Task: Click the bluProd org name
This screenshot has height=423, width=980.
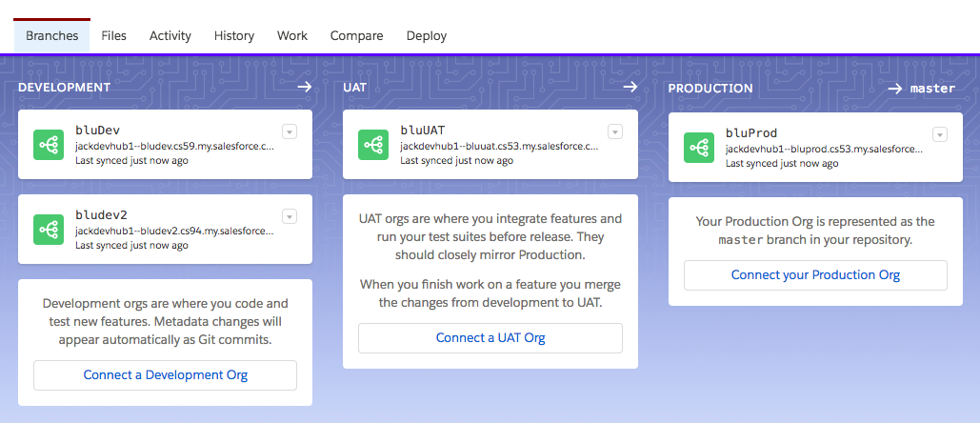Action: pyautogui.click(x=751, y=133)
